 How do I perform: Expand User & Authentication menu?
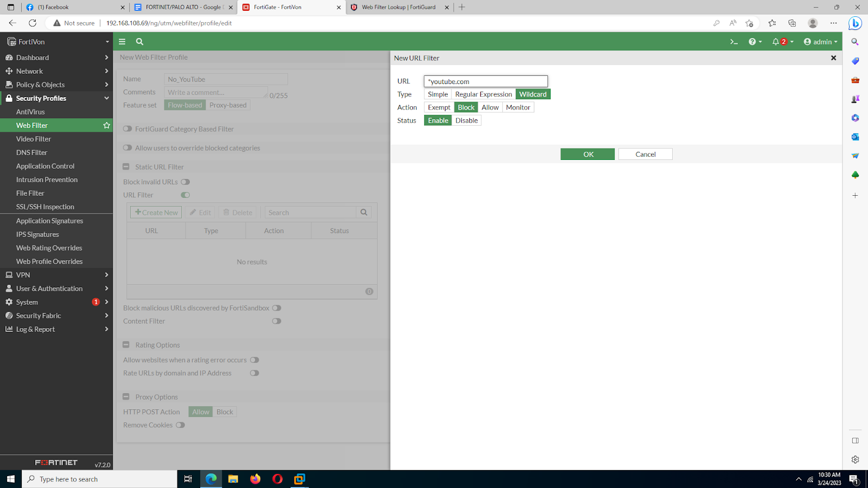56,288
